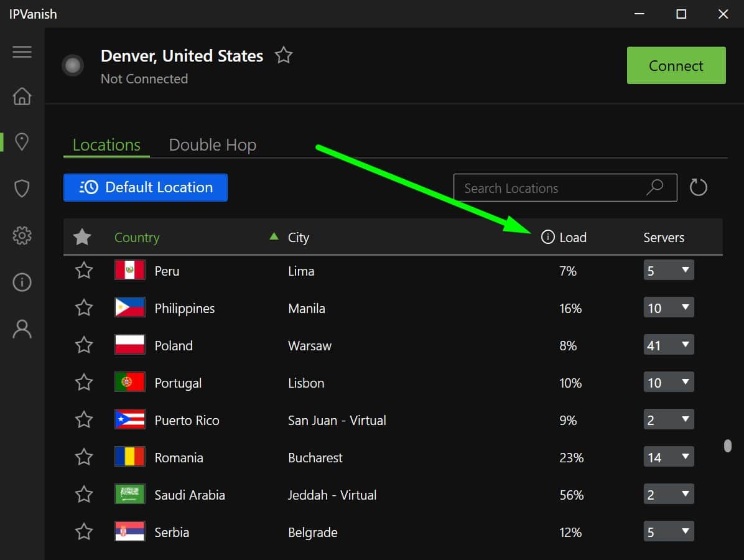Open the sidebar info circle icon

tap(22, 282)
